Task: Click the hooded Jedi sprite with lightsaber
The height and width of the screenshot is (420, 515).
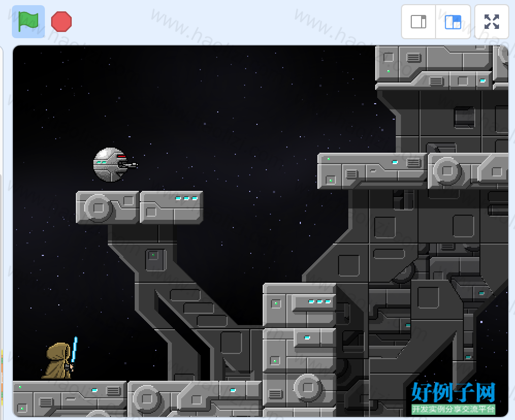Action: [x=60, y=358]
